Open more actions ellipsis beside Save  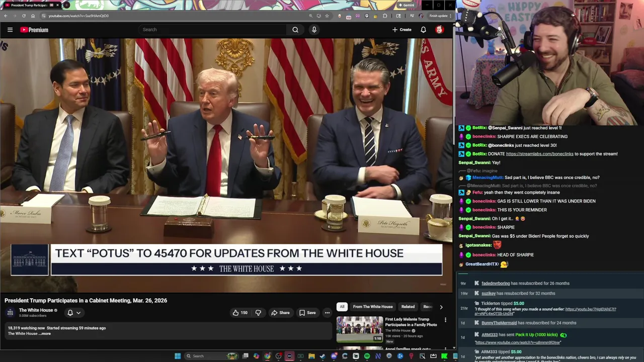click(327, 313)
